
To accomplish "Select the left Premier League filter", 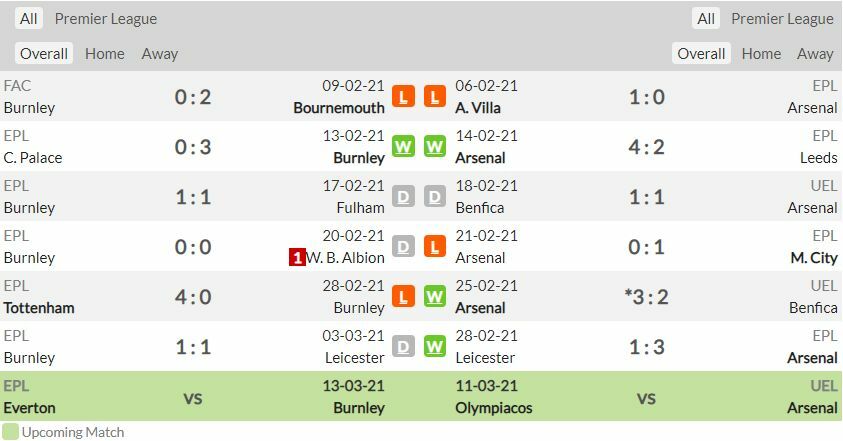I will (x=106, y=19).
